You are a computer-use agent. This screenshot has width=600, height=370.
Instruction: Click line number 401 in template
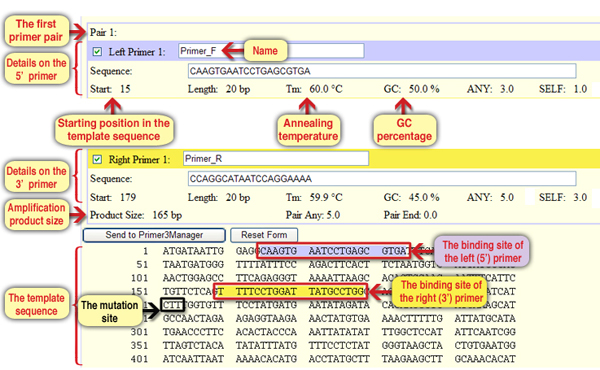[x=139, y=359]
